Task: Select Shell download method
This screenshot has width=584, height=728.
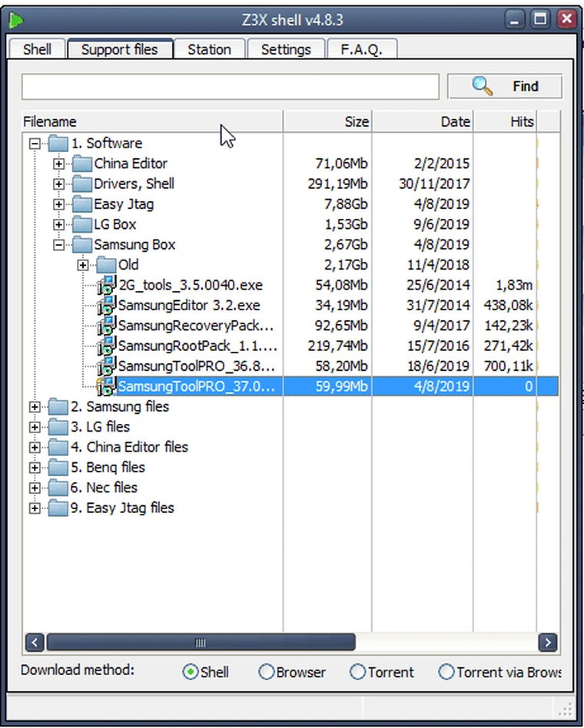Action: pyautogui.click(x=191, y=672)
